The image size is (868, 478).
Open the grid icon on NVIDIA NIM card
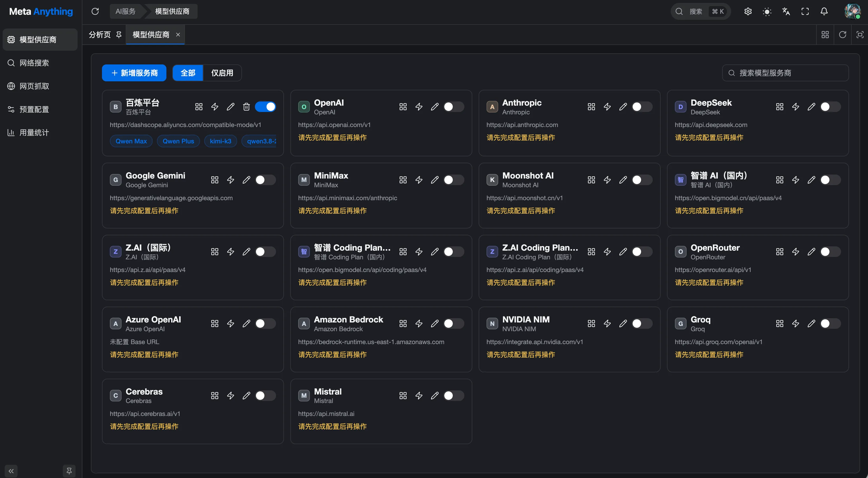591,324
